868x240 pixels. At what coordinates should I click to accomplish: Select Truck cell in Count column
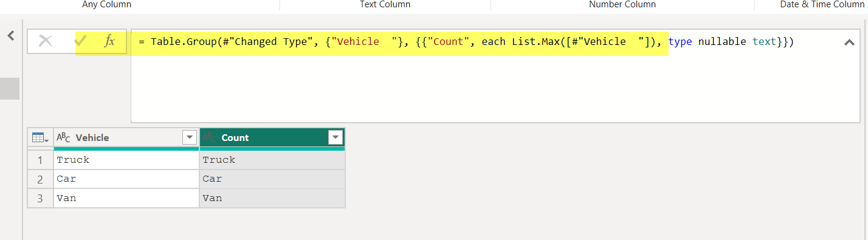(272, 160)
